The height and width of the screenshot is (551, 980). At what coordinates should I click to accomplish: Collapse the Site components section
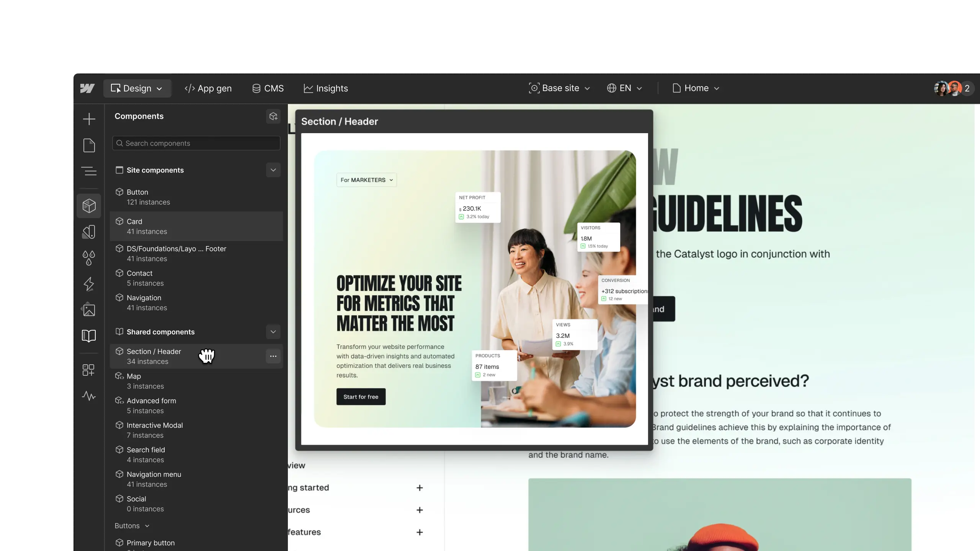(273, 170)
